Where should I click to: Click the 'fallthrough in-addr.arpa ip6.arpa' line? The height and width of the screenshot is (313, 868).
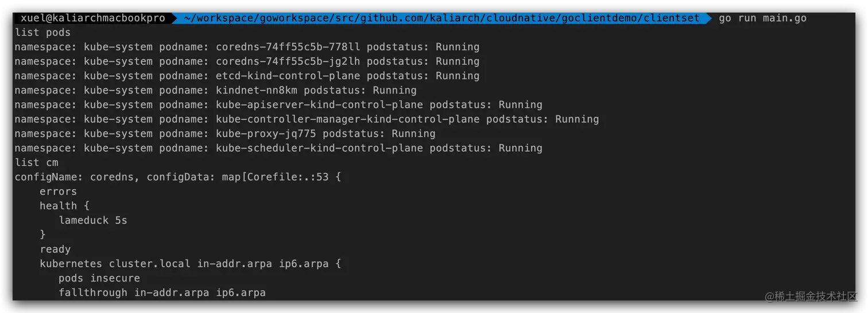click(x=162, y=292)
